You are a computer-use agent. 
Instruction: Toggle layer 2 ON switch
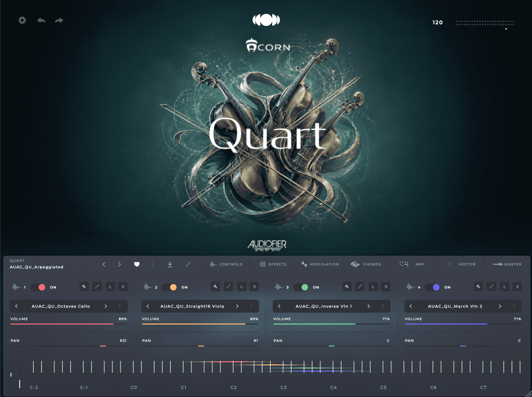click(x=169, y=287)
